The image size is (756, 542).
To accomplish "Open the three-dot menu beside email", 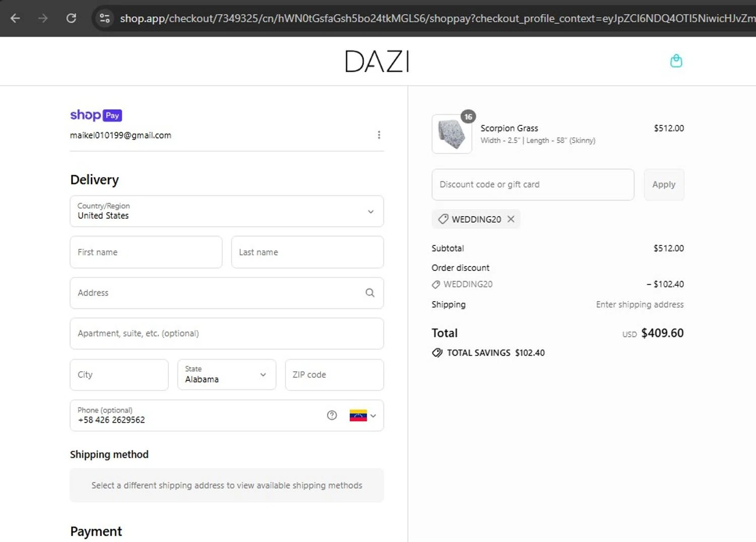I will [x=379, y=135].
